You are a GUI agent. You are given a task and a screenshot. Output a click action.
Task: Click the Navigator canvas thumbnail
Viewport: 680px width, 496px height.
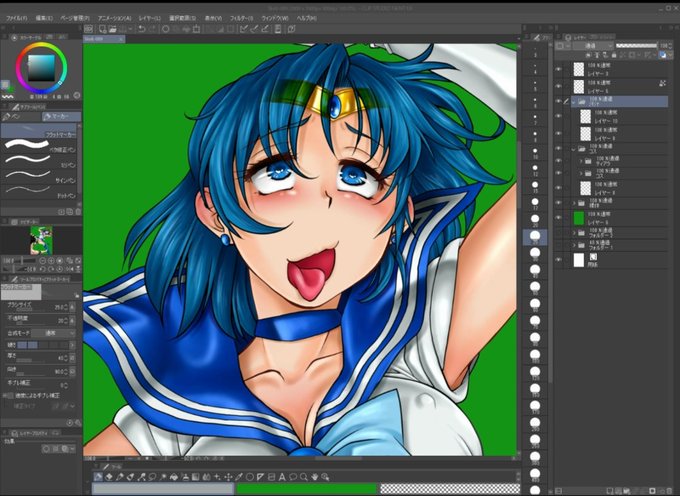click(x=41, y=240)
